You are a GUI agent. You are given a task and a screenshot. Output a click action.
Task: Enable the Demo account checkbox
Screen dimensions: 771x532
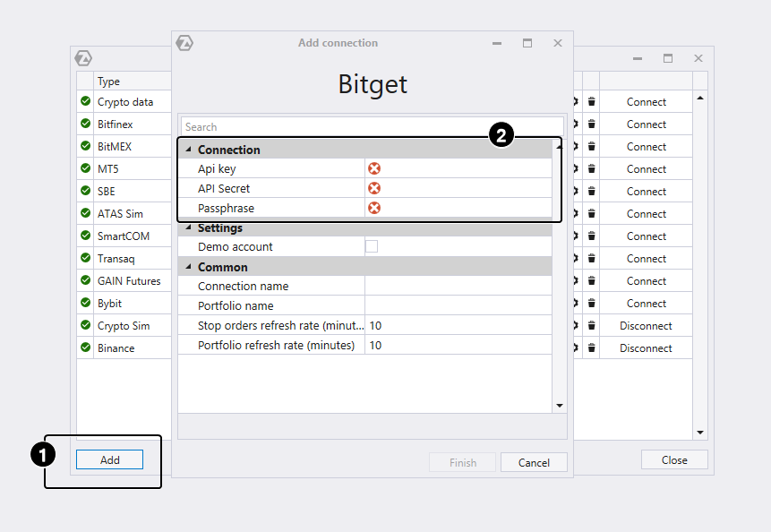[x=372, y=247]
